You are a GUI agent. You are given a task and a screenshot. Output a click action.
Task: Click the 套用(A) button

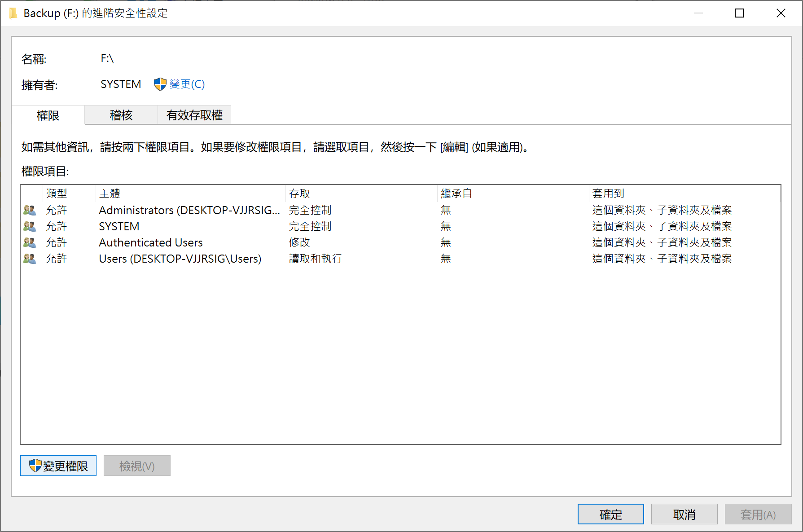click(758, 514)
